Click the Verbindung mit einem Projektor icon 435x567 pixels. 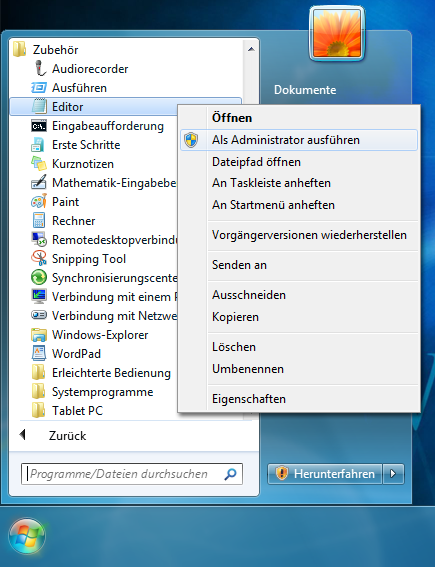click(39, 297)
